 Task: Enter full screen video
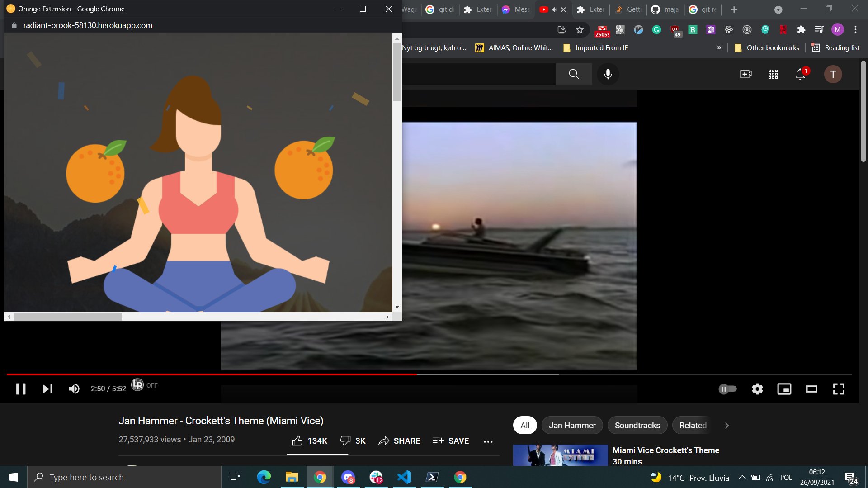pyautogui.click(x=839, y=389)
